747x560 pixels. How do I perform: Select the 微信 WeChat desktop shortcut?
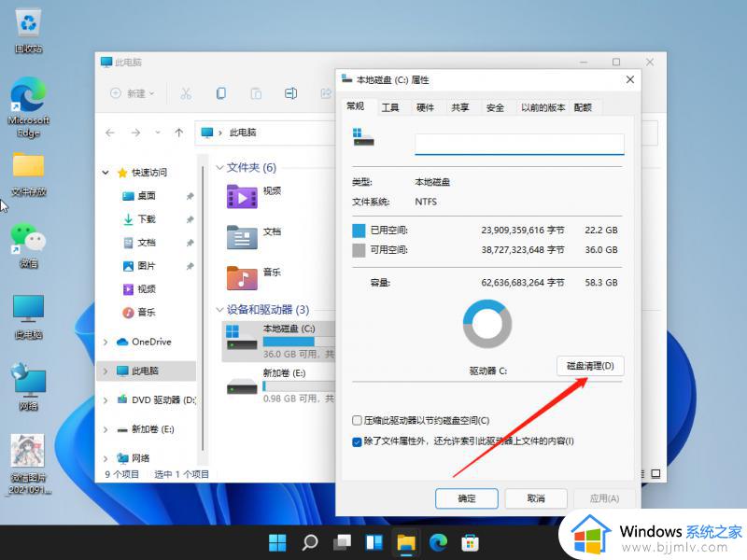(x=28, y=245)
